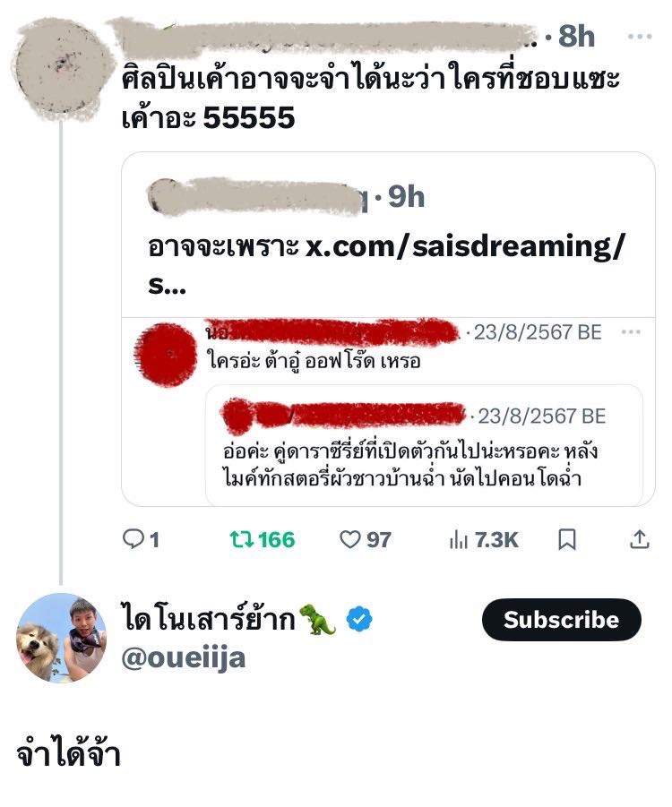
Task: Share tweet using upload arrow icon
Action: (x=639, y=539)
